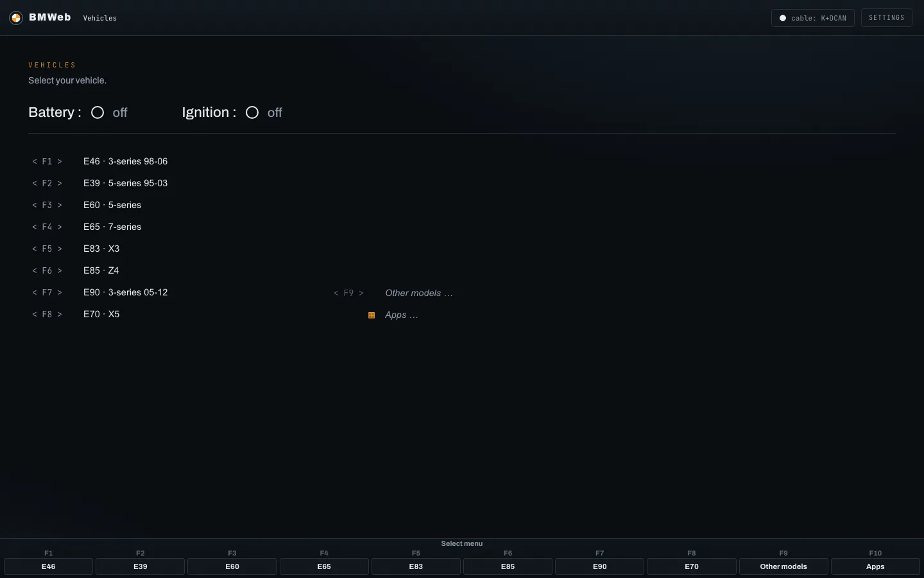Click the < F1 > key hint

point(47,161)
